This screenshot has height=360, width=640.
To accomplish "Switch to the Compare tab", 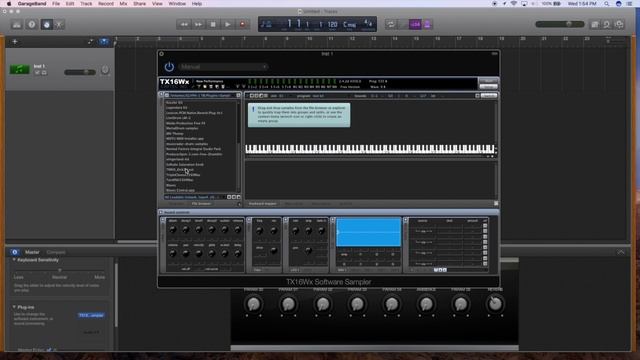I will point(56,252).
